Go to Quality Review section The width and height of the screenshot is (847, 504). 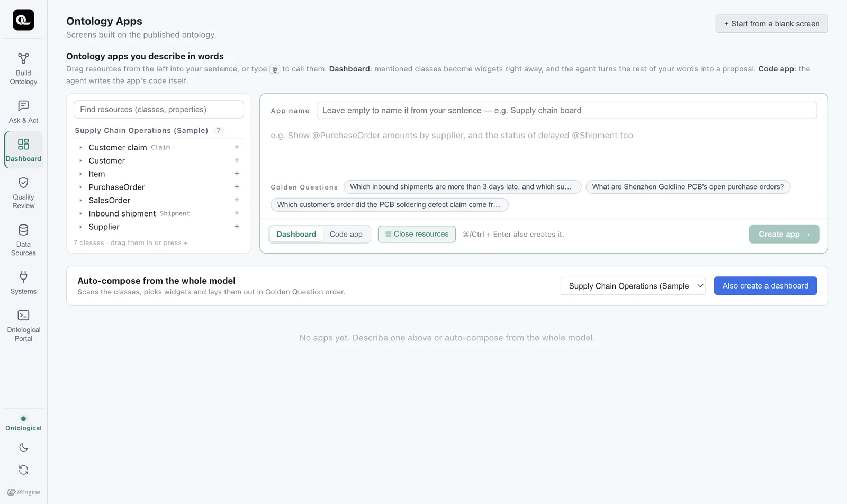point(23,193)
